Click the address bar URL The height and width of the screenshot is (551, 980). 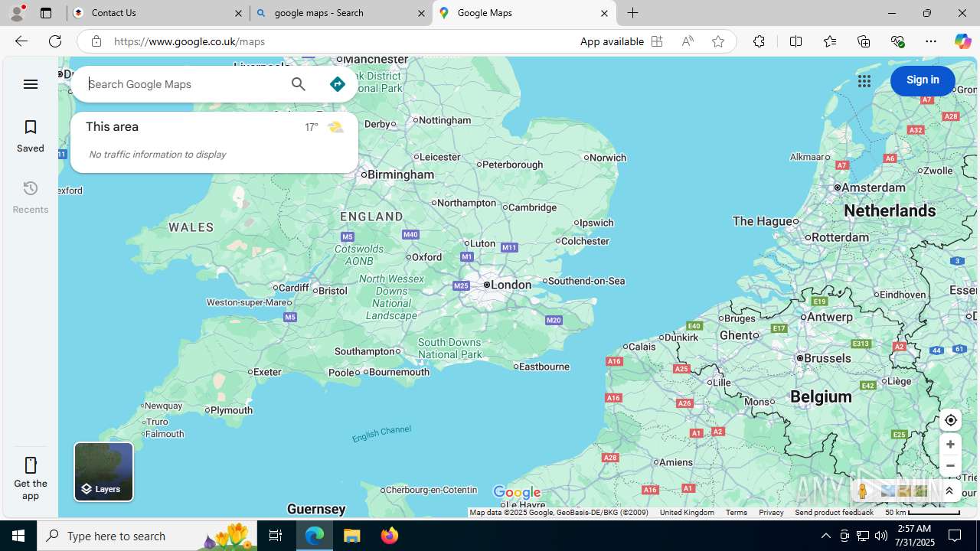pos(189,41)
